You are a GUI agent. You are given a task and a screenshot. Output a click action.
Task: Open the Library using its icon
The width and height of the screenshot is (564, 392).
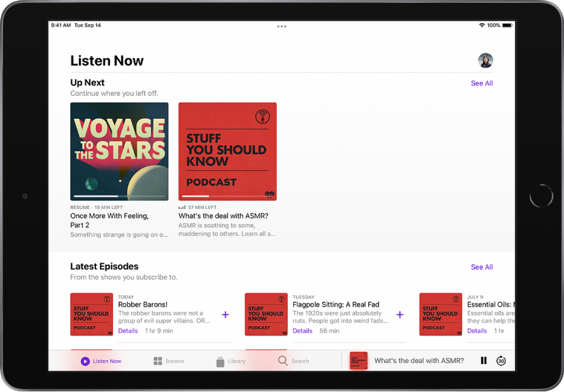tap(220, 360)
